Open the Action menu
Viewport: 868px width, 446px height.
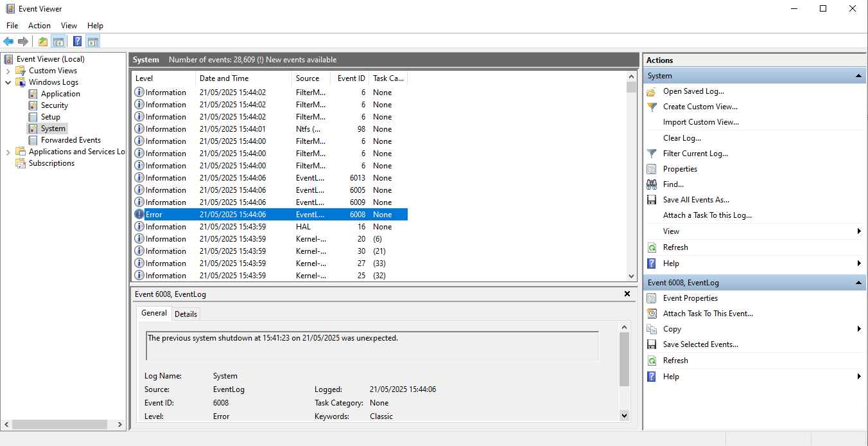tap(39, 26)
